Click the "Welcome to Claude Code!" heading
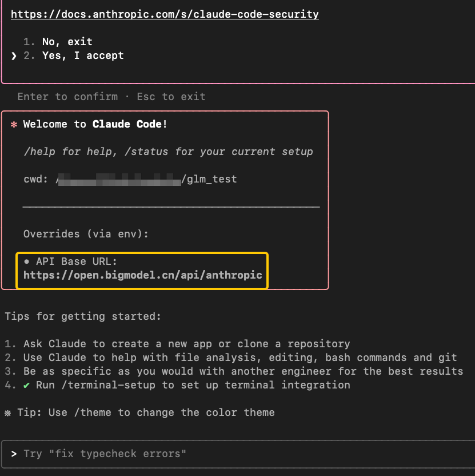 (x=95, y=124)
